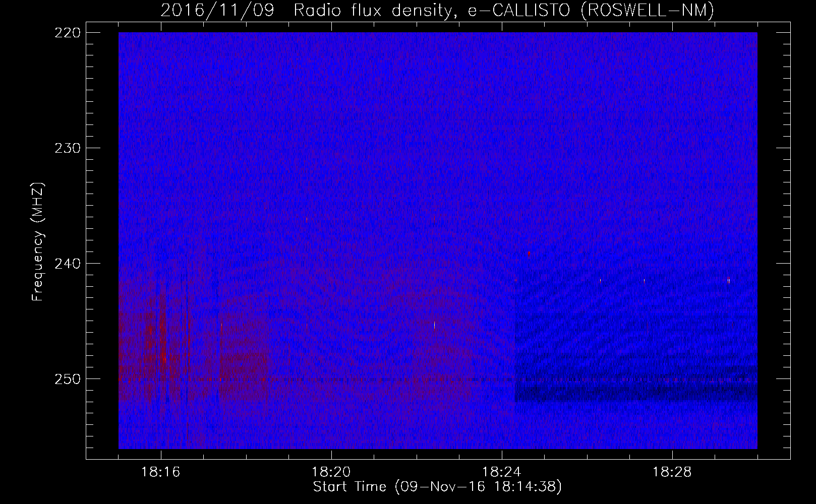Click the 220 frequency tick label
Viewport: 816px width, 504px height.
coord(67,33)
